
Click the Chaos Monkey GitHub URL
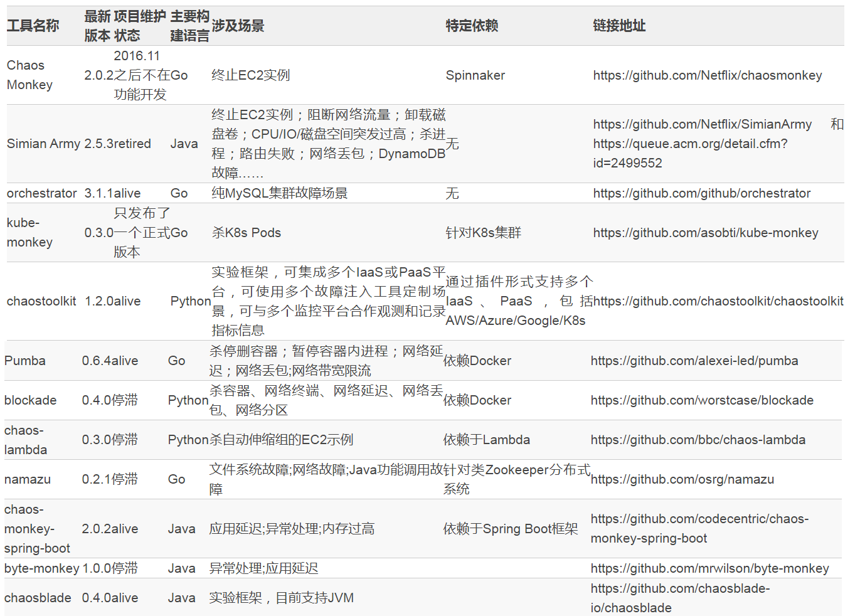pyautogui.click(x=708, y=75)
